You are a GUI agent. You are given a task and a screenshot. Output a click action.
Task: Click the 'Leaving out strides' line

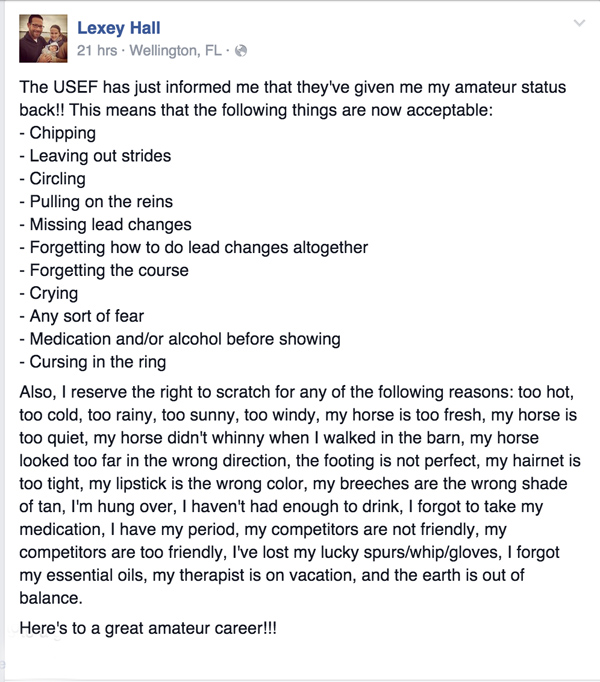click(x=95, y=156)
